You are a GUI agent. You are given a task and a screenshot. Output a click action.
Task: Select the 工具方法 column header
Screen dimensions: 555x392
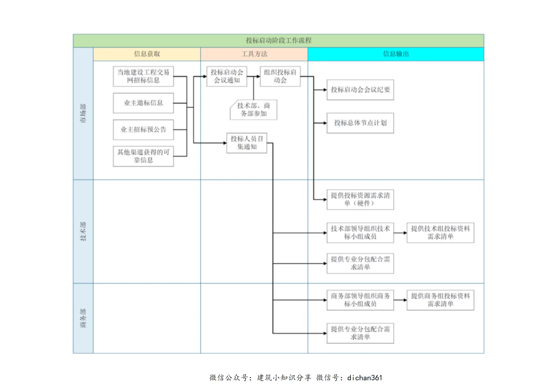coord(254,54)
